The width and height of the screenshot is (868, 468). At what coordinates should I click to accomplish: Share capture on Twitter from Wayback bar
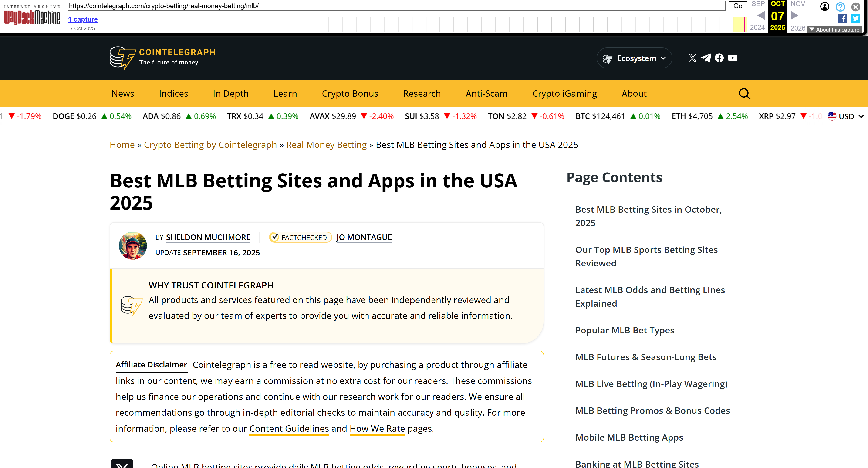(855, 18)
